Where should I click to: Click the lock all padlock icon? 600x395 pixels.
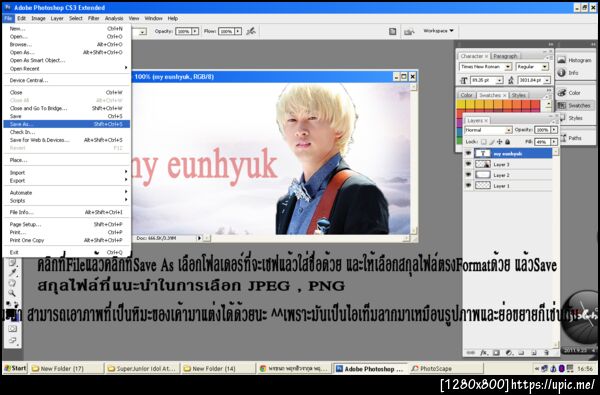(507, 142)
